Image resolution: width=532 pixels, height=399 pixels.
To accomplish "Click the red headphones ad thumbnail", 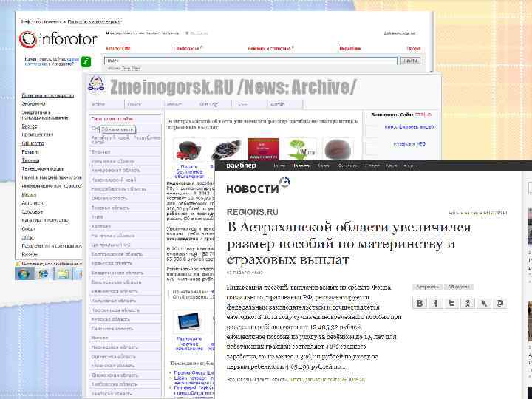I will (x=188, y=151).
